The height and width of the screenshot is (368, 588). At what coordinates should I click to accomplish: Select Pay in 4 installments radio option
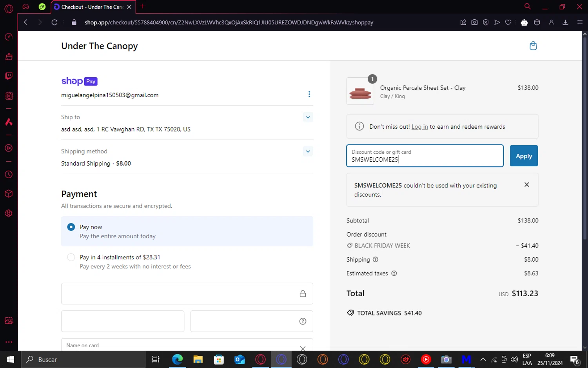coord(71,257)
